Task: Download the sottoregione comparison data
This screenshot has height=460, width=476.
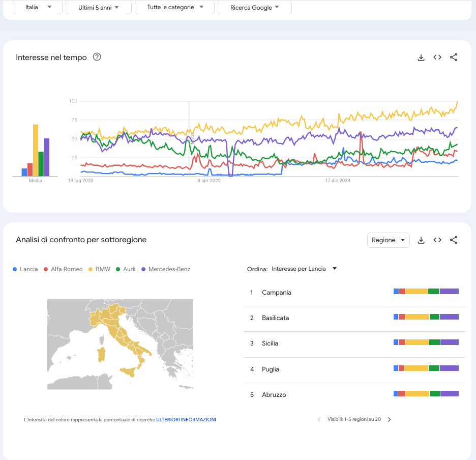Action: (421, 240)
